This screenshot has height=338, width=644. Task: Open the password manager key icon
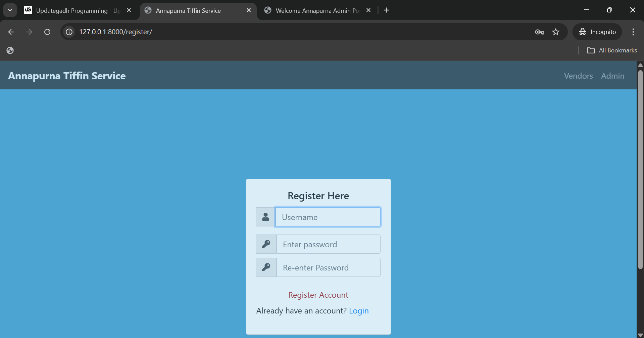point(539,32)
